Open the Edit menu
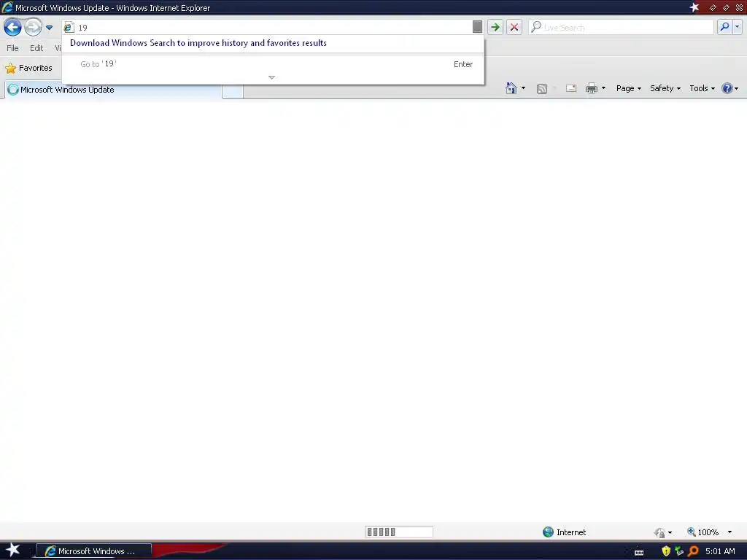Image resolution: width=747 pixels, height=560 pixels. pos(36,48)
